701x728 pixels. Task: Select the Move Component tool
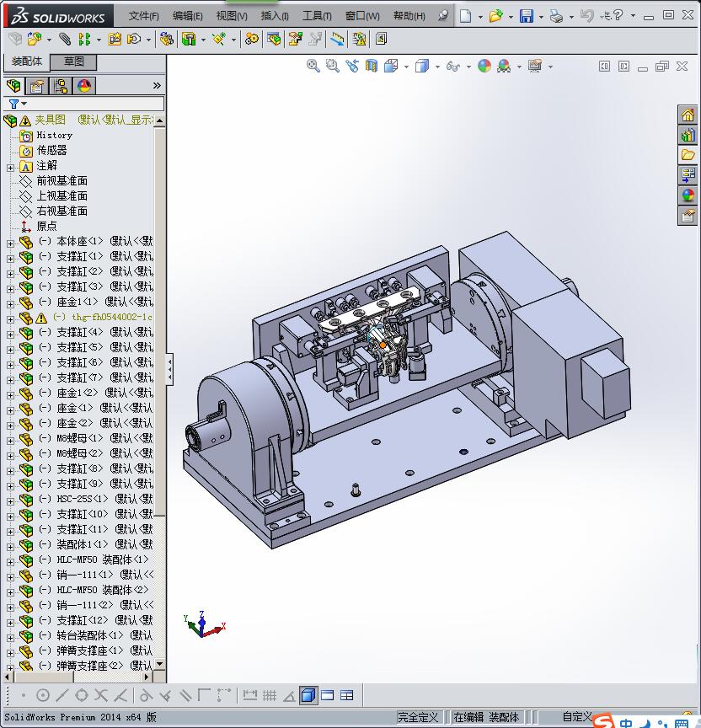point(134,39)
